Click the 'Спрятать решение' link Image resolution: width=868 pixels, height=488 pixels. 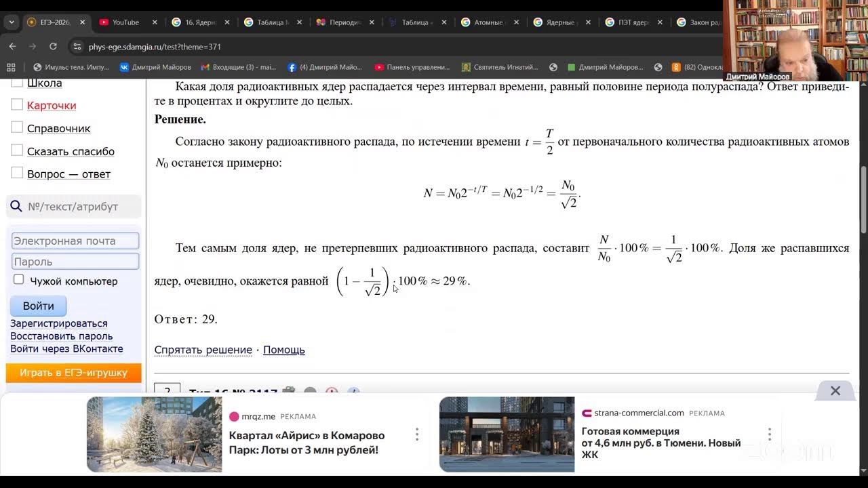click(x=203, y=350)
